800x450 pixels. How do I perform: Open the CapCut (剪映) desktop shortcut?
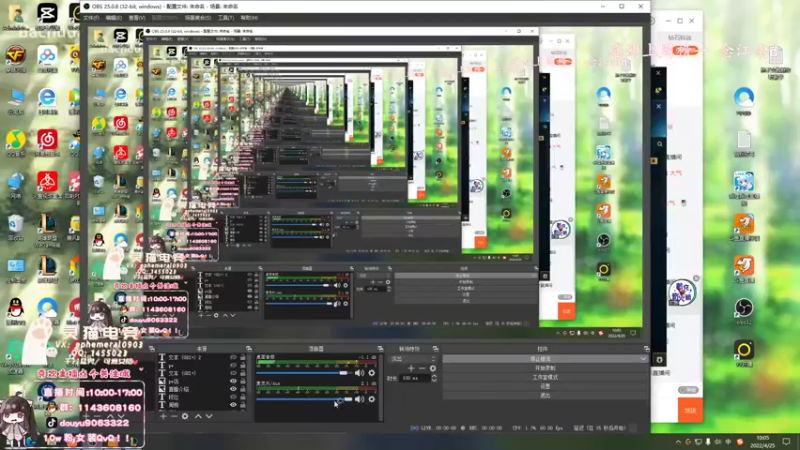point(47,15)
